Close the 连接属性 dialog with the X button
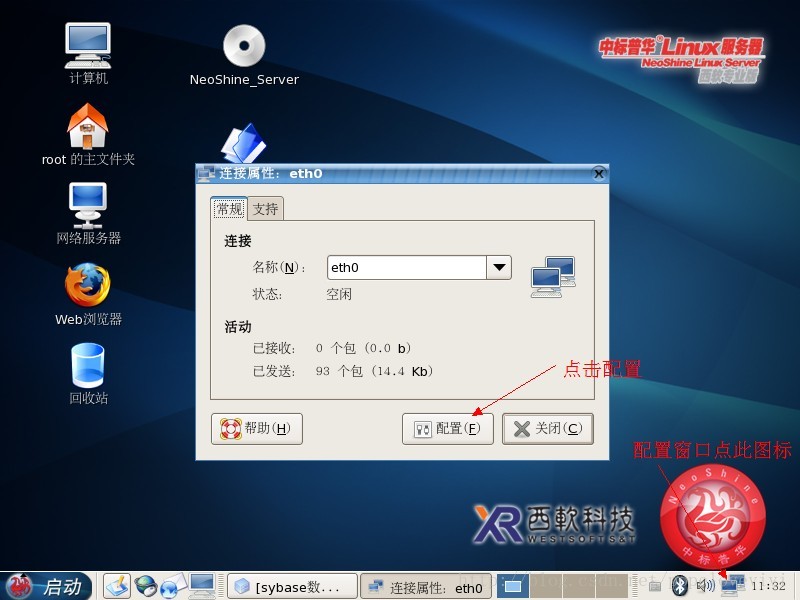Image resolution: width=800 pixels, height=600 pixels. pyautogui.click(x=599, y=174)
